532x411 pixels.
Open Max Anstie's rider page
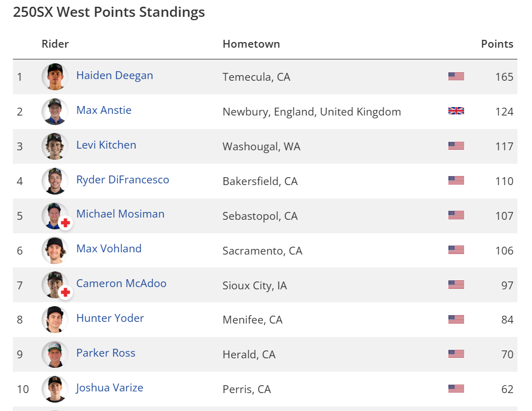pos(104,110)
